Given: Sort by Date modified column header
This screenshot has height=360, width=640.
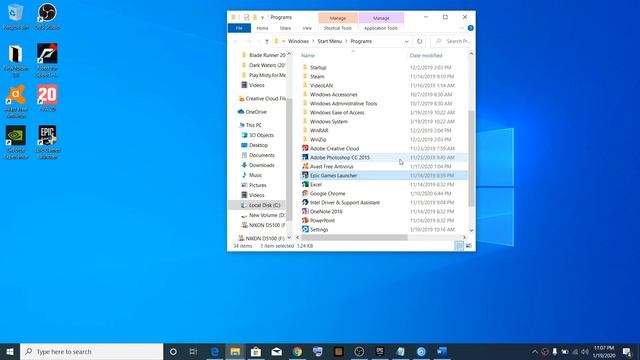Looking at the screenshot, I should click(426, 55).
